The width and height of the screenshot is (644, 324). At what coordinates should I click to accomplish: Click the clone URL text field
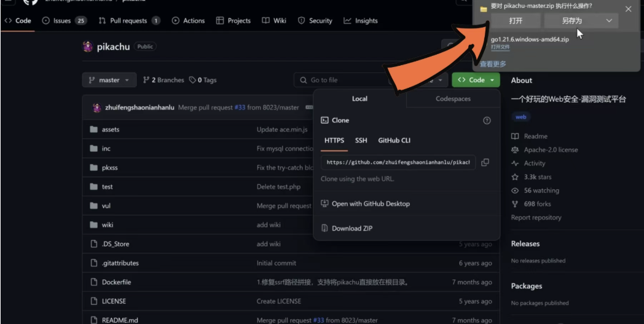pyautogui.click(x=398, y=162)
